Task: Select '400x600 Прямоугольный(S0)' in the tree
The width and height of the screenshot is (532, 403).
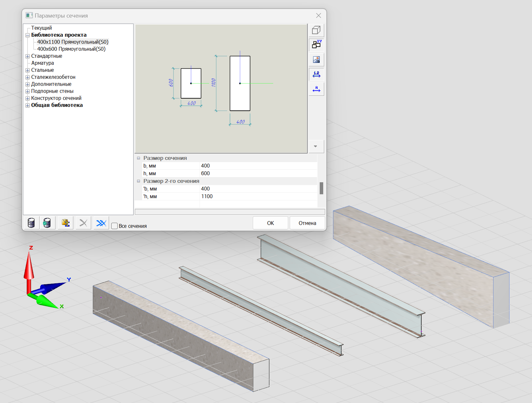Action: tap(71, 49)
